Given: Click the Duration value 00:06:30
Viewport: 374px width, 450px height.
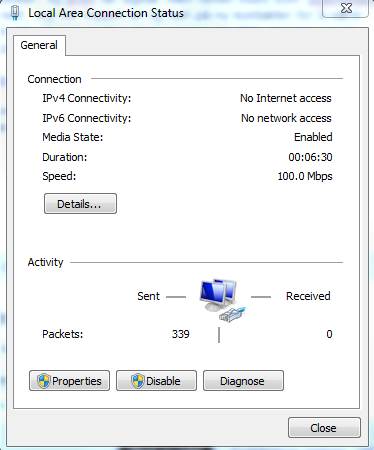Looking at the screenshot, I should (310, 157).
